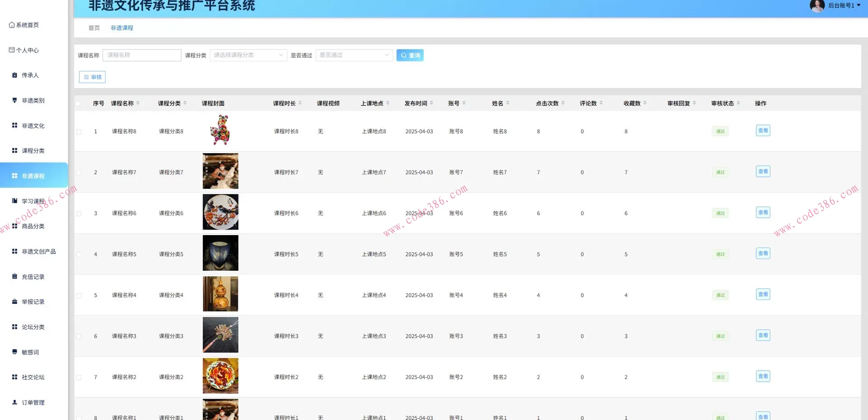
Task: Sort by 审核状态 column arrows
Action: [738, 103]
